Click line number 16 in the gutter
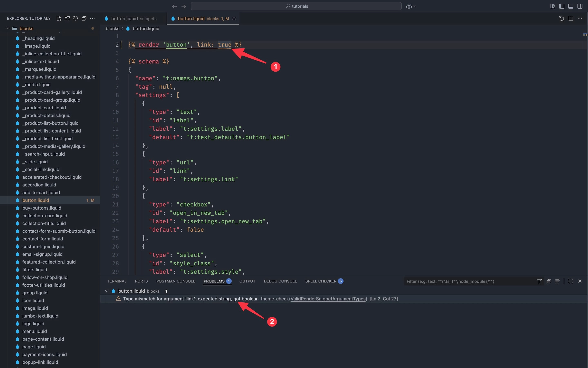 click(x=115, y=162)
